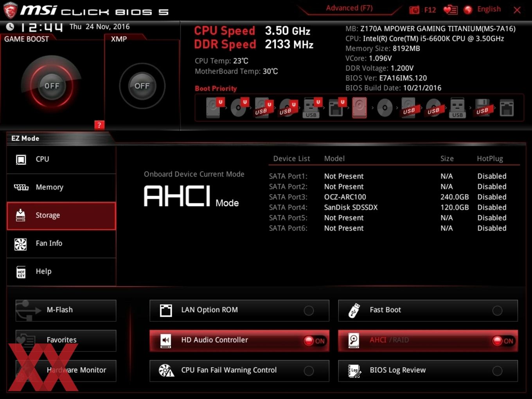The image size is (532, 399).
Task: Click the EZ Mode header label
Action: point(25,138)
